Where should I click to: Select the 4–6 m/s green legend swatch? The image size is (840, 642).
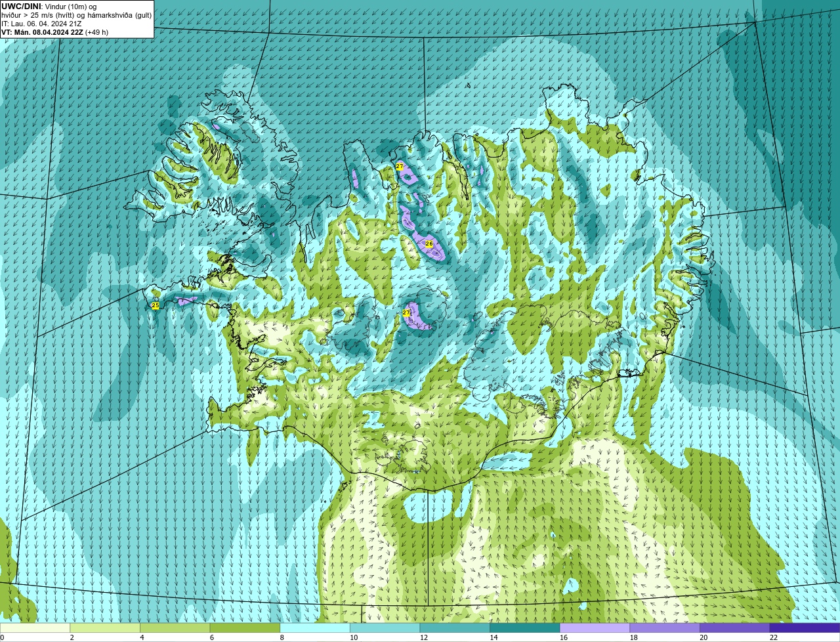pos(175,628)
